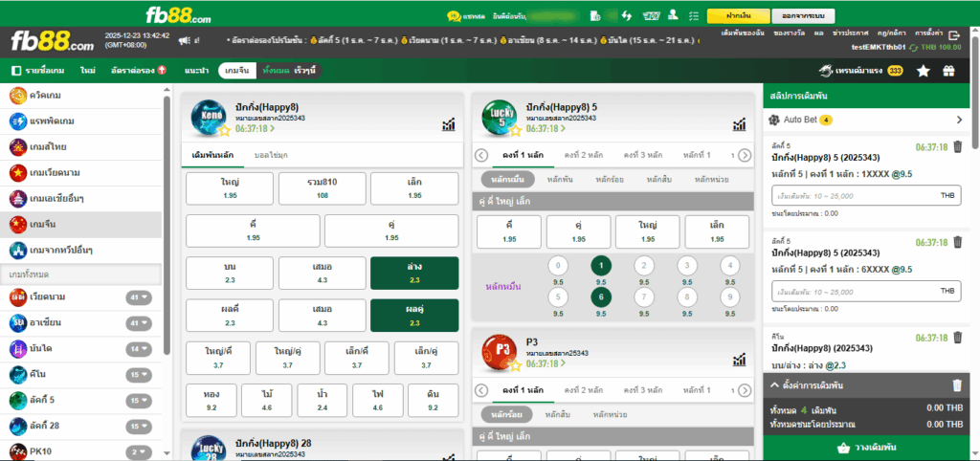Screen dimensions: 980x461
Task: Deselect the ล่าง 2.3 bet option
Action: (414, 273)
